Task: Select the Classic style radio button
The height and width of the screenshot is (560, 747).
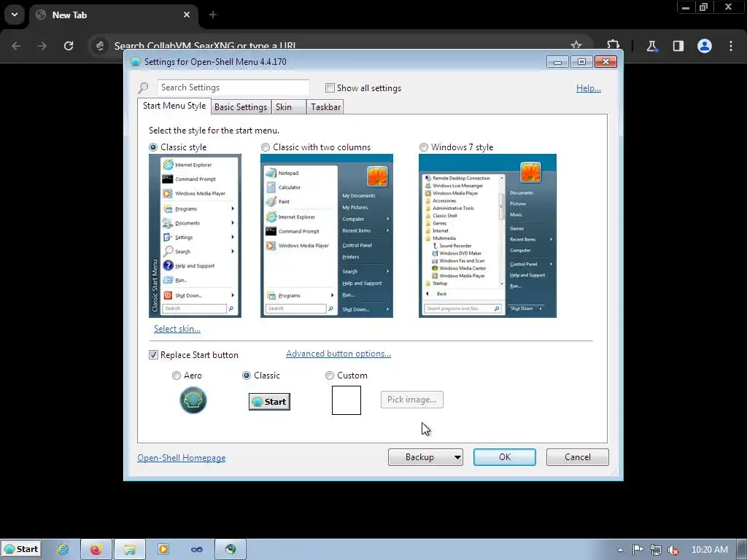Action: pyautogui.click(x=153, y=147)
